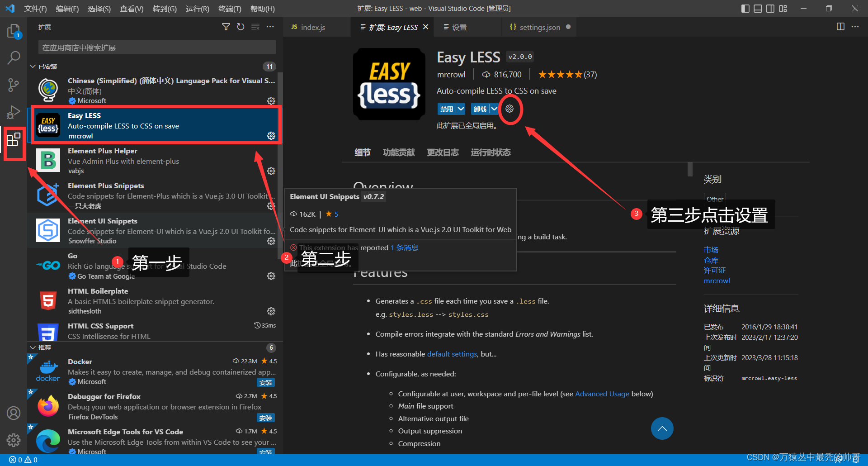Open gear for Easy LESS in list
Viewport: 868px width, 466px height.
click(x=271, y=136)
